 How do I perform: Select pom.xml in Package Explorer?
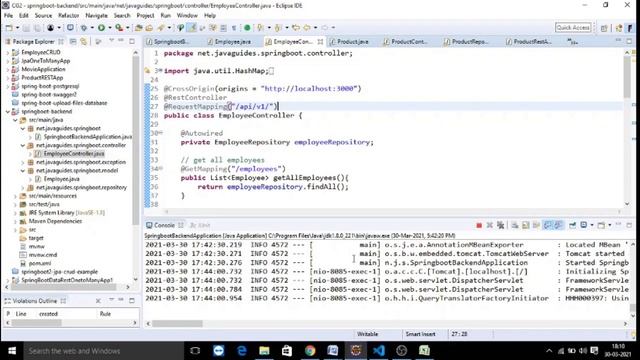click(x=40, y=263)
